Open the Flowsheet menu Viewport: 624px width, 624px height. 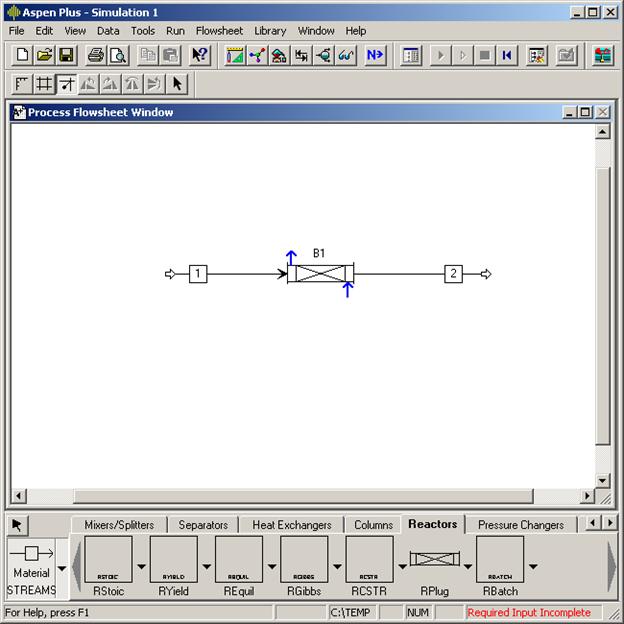coord(219,31)
